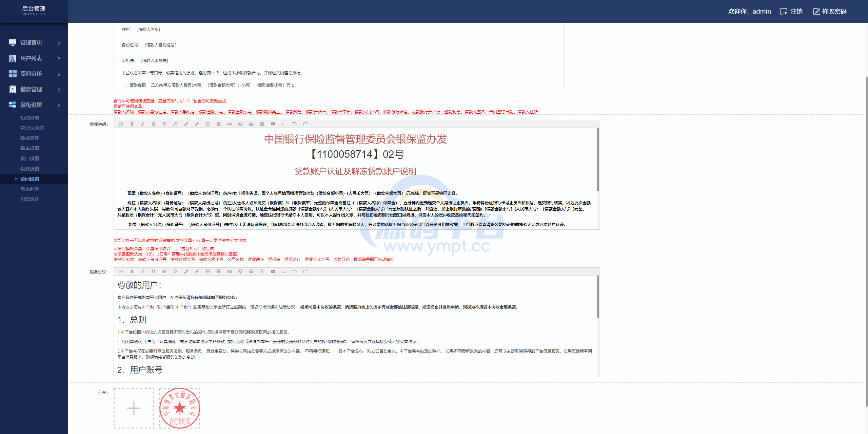Collapse 系统设置 sidebar chevron

pos(59,105)
